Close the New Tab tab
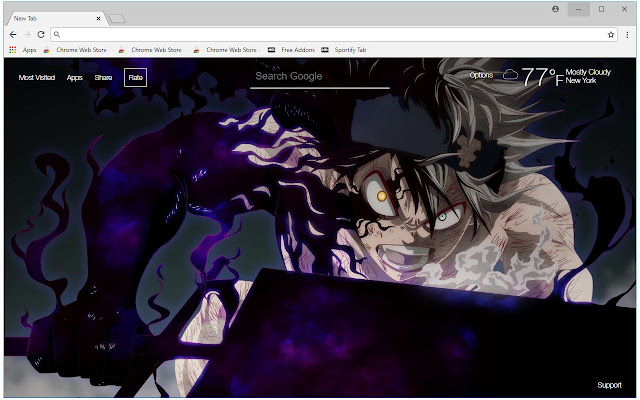640x400 pixels. click(98, 18)
